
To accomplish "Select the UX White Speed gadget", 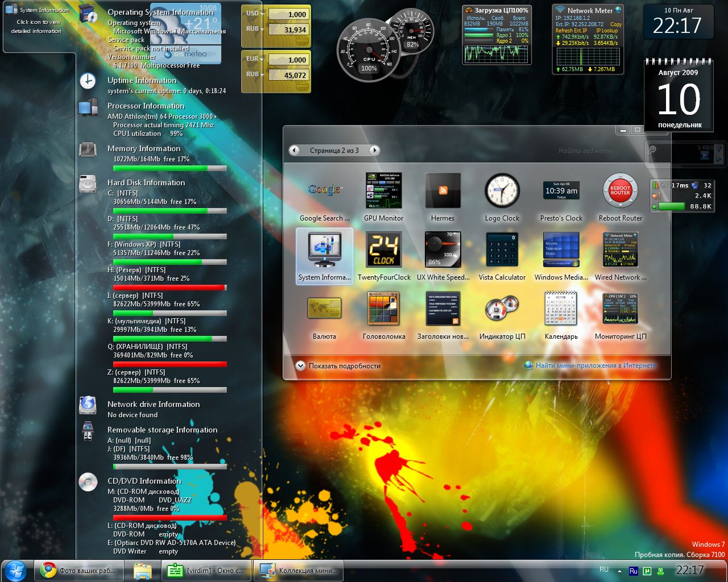I will click(442, 250).
